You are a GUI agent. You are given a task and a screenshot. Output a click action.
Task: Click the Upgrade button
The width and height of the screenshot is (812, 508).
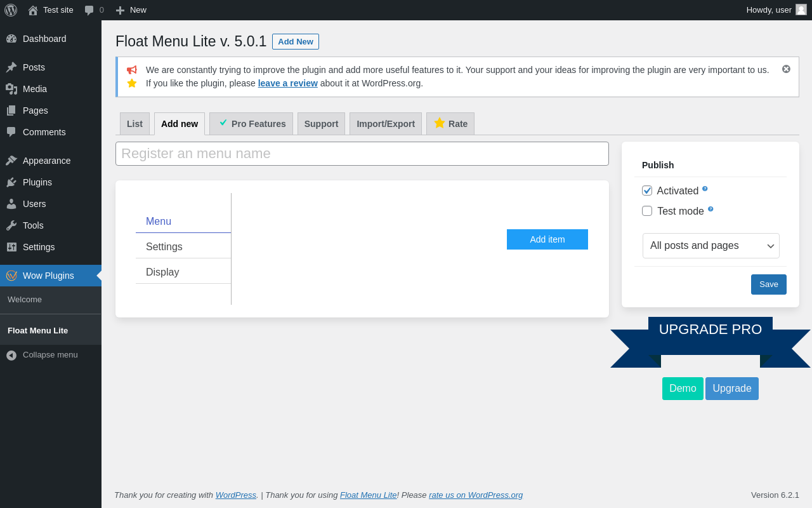pos(732,389)
